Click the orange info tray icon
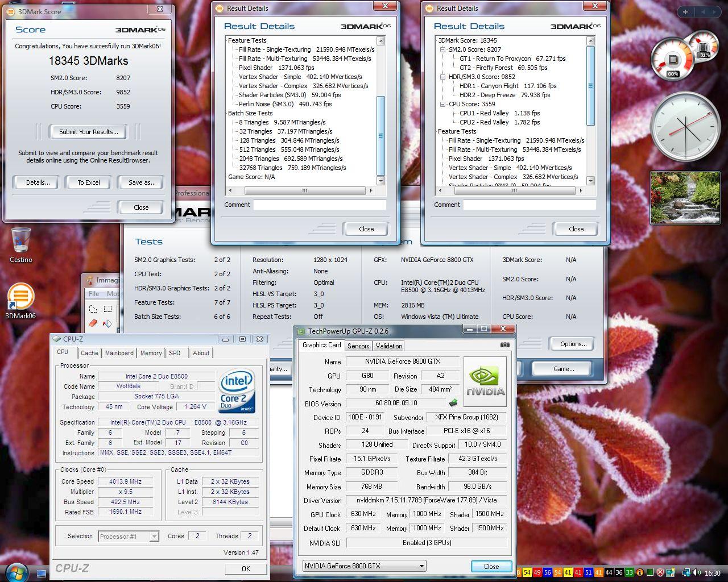 639,573
